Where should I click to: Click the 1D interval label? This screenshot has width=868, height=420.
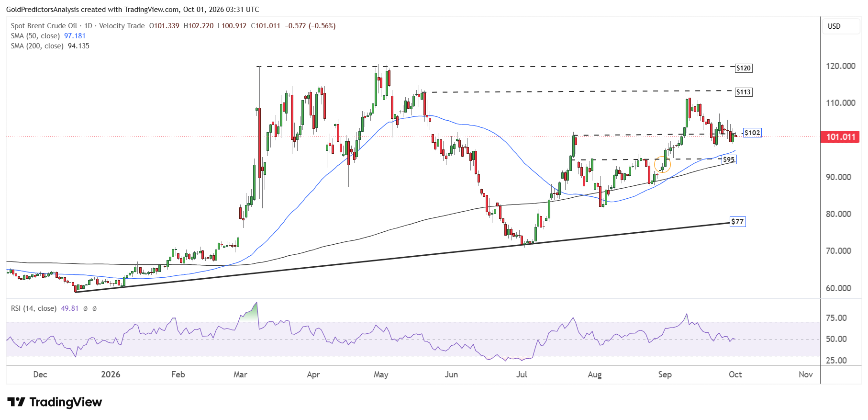[x=89, y=26]
